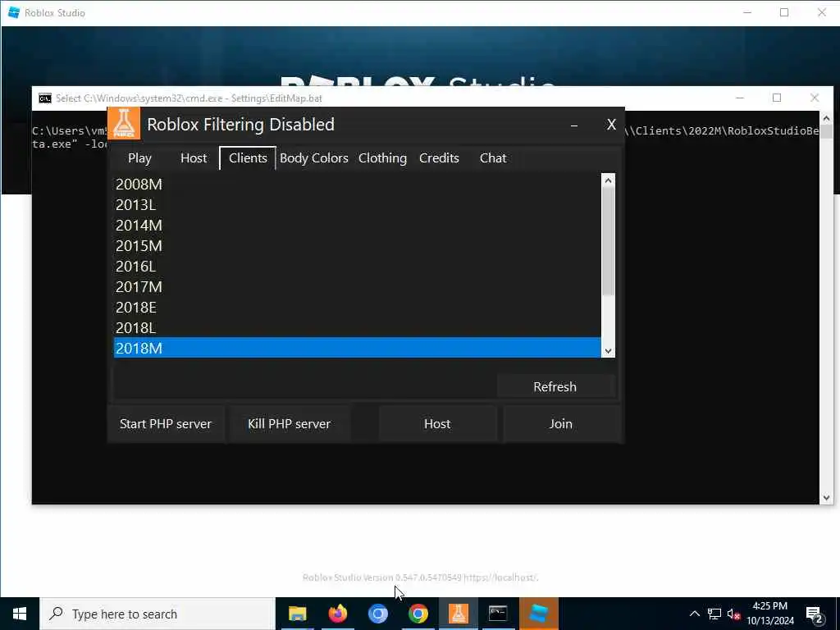This screenshot has width=840, height=630.
Task: Open File Explorer from the taskbar
Action: pyautogui.click(x=297, y=614)
